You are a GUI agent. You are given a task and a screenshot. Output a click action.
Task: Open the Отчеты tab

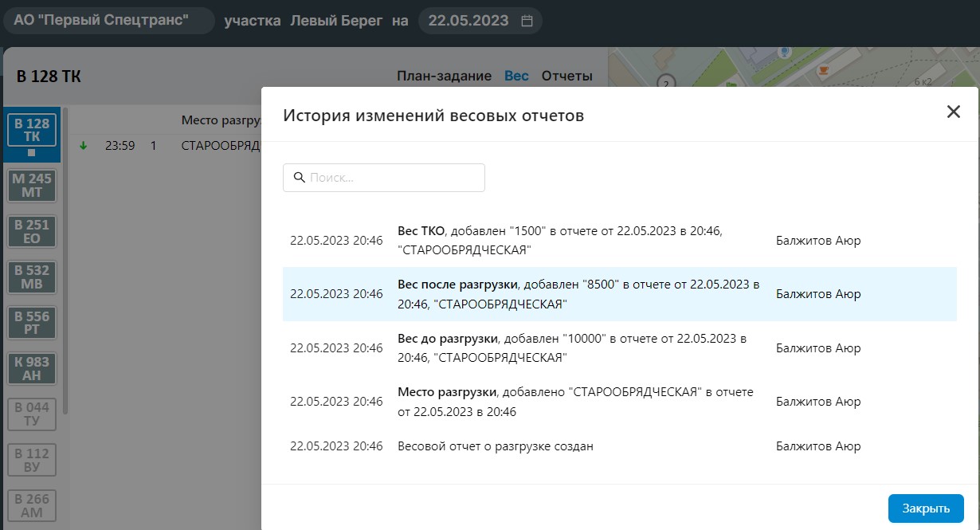(x=566, y=76)
